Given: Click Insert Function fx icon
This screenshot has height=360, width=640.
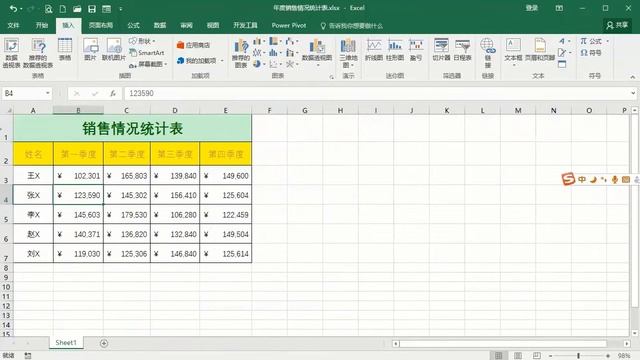Looking at the screenshot, I should pos(113,93).
